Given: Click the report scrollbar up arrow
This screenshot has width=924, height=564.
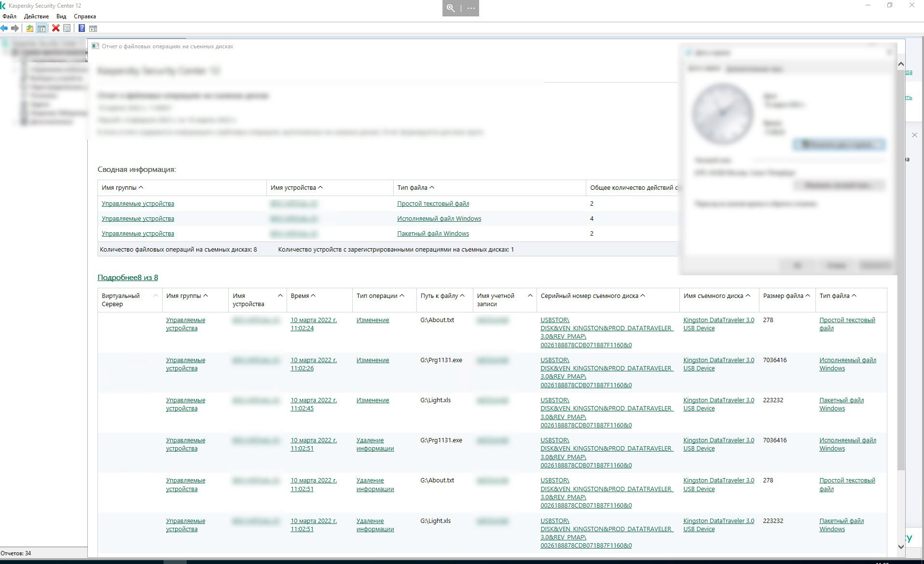Looking at the screenshot, I should 901,64.
